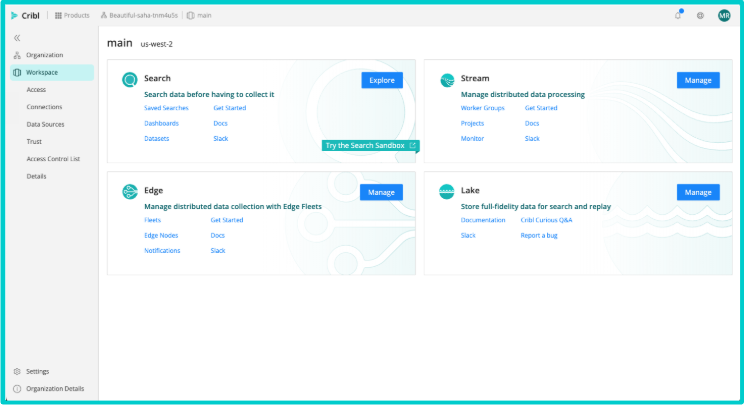This screenshot has width=744, height=405.
Task: Click the Lake product icon
Action: (x=446, y=192)
